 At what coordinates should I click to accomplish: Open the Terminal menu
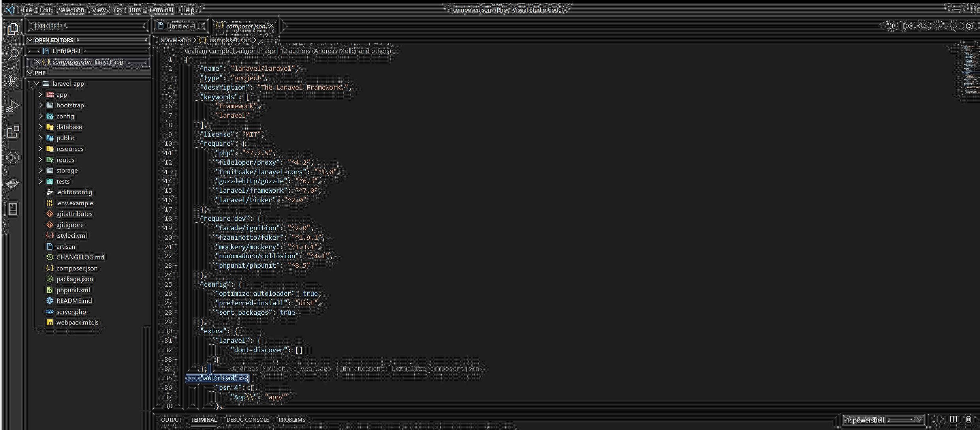coord(161,10)
